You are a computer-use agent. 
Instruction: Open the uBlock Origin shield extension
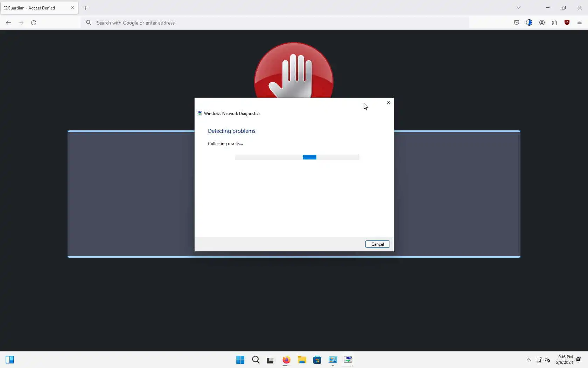(567, 23)
